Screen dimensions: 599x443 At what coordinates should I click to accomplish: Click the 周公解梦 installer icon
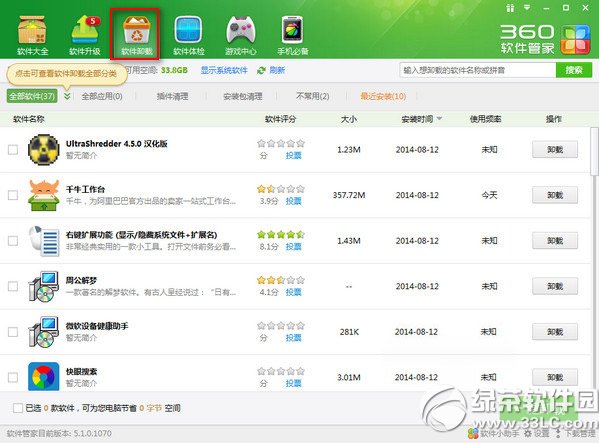pyautogui.click(x=44, y=286)
